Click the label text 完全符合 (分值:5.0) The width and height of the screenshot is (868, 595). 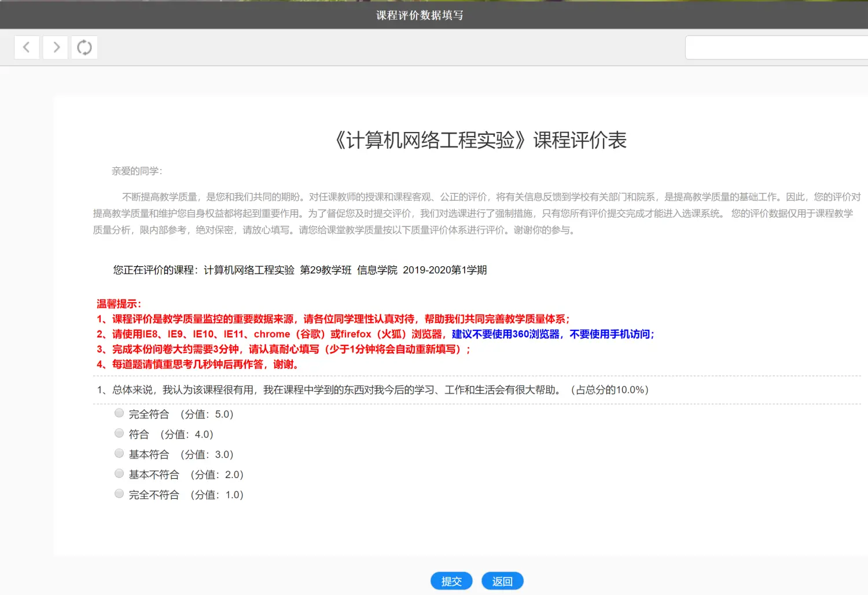tap(181, 414)
